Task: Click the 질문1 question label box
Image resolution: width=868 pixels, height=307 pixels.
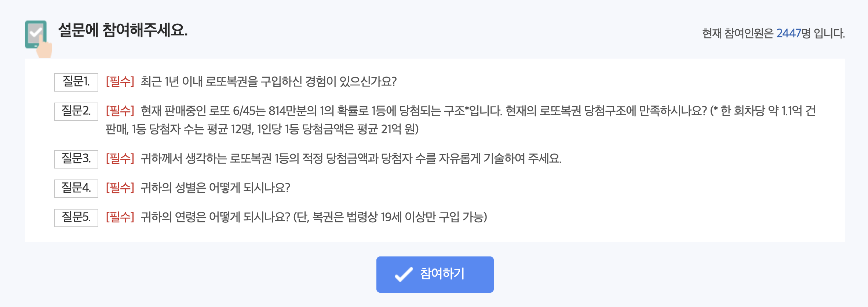Action: pos(76,82)
